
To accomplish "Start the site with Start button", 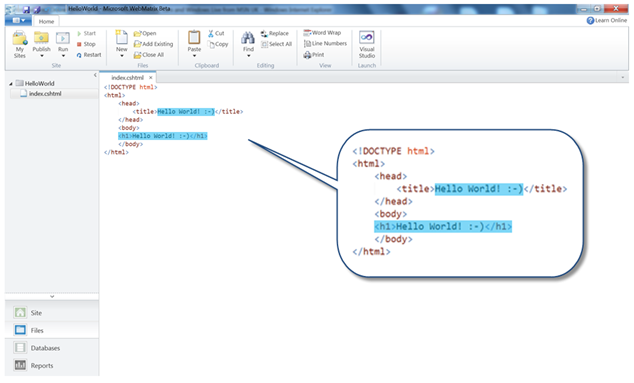I will tap(86, 33).
